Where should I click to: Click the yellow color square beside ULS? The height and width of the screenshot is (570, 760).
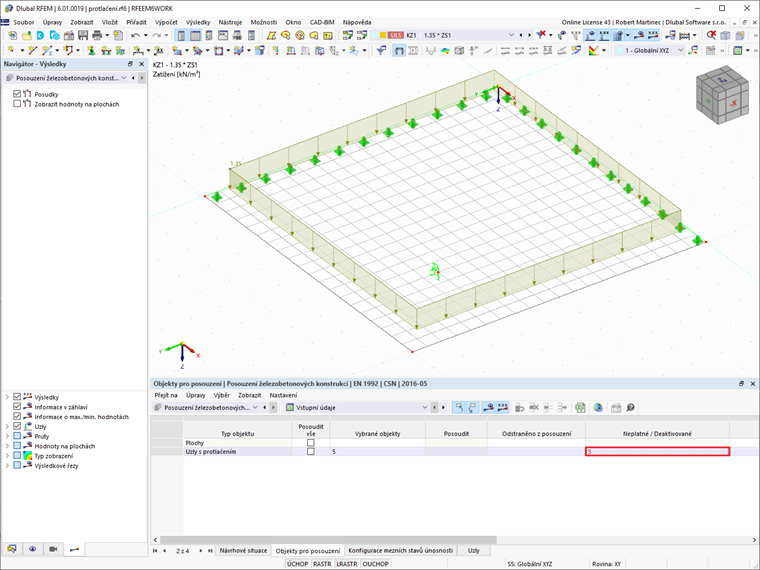(383, 35)
